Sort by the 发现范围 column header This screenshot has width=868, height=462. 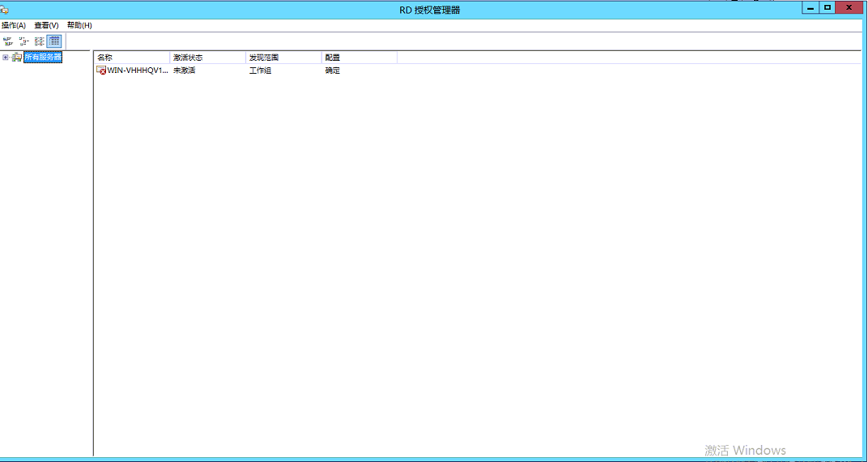pos(283,58)
